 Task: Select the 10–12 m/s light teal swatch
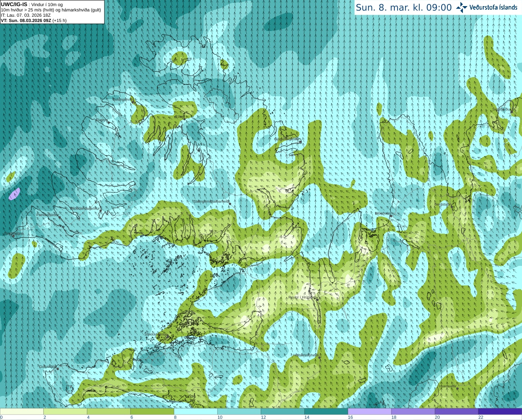[x=239, y=411]
